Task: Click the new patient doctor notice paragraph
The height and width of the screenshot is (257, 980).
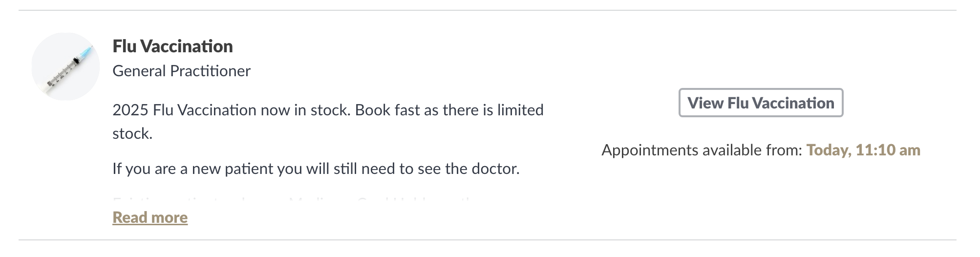Action: coord(316,169)
